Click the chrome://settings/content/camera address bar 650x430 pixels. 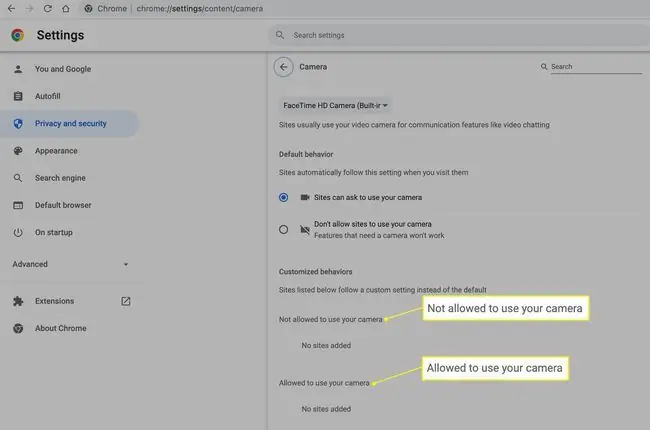(x=199, y=9)
